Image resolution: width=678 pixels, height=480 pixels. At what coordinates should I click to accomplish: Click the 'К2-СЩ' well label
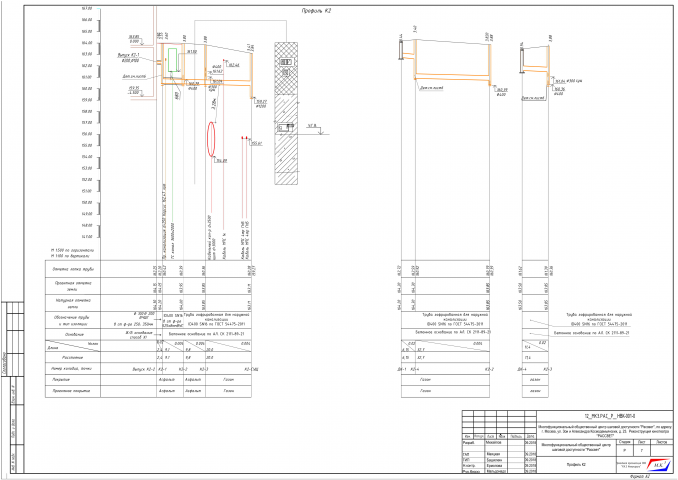pos(251,369)
